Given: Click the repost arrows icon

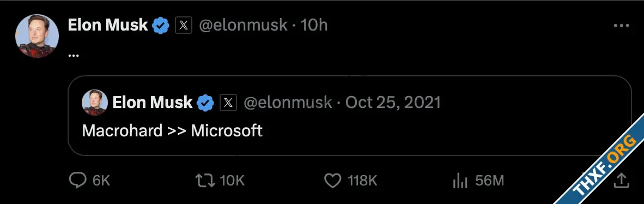Looking at the screenshot, I should [205, 180].
